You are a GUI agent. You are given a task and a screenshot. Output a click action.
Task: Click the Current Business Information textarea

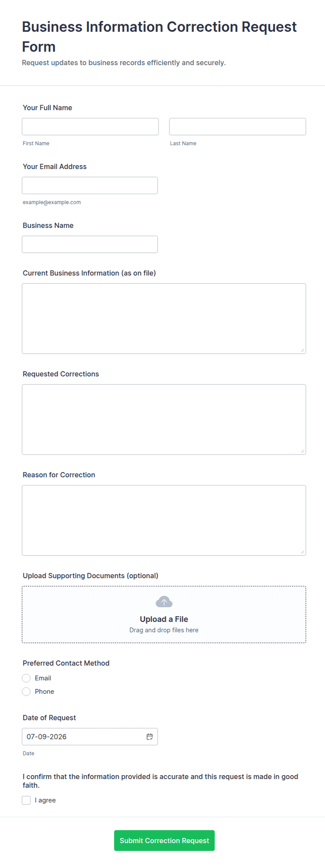164,318
